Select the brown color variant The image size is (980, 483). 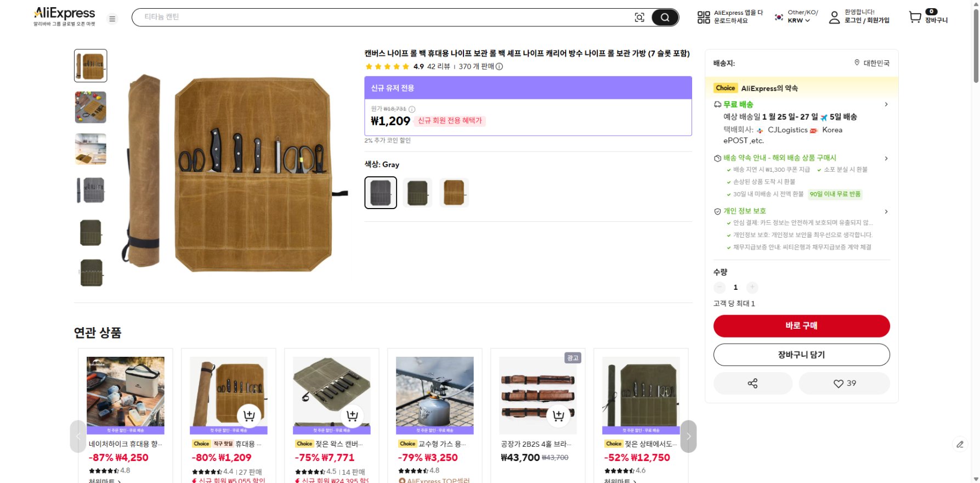[x=454, y=193]
